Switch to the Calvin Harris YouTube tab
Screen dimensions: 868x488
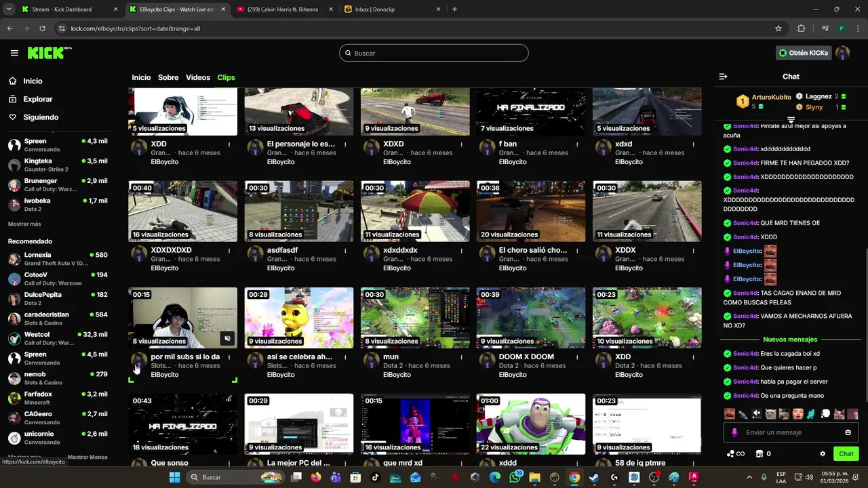pyautogui.click(x=285, y=9)
